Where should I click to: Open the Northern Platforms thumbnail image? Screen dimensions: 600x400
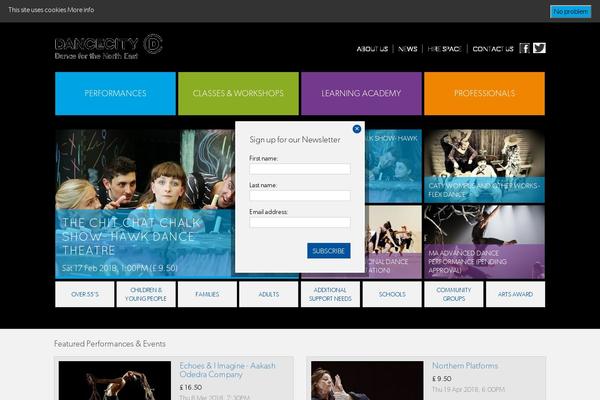367,380
